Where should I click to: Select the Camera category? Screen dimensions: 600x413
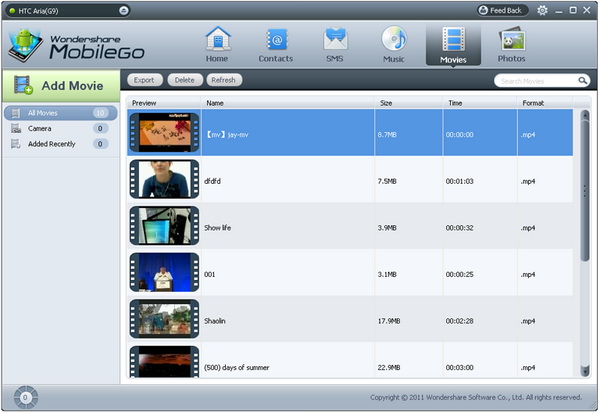60,129
